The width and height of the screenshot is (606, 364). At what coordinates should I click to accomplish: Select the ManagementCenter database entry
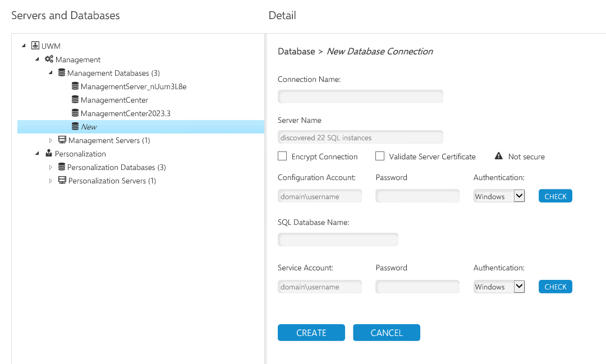click(114, 100)
